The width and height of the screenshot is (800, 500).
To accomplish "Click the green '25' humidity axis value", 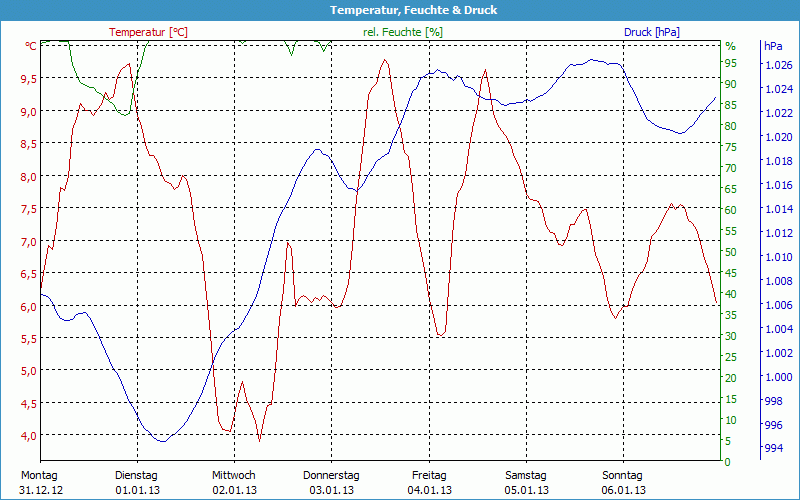I will (x=731, y=357).
